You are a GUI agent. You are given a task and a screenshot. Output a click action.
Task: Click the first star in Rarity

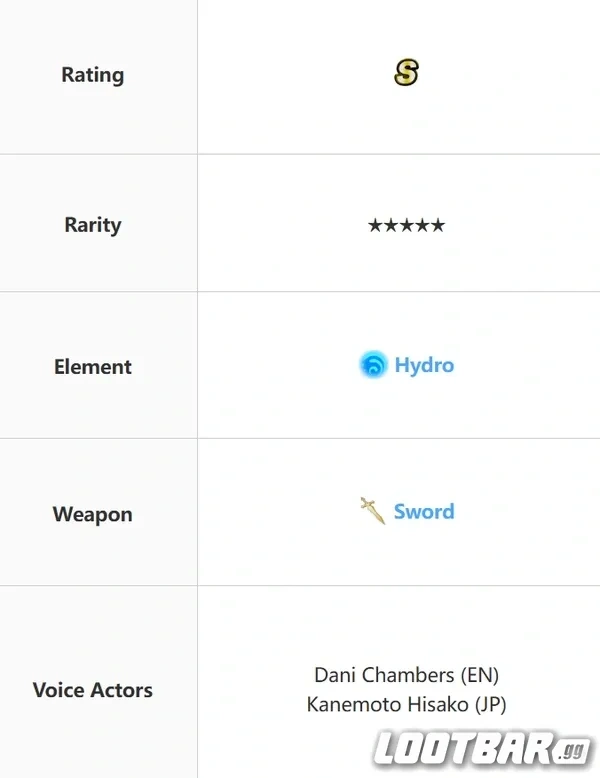[376, 226]
